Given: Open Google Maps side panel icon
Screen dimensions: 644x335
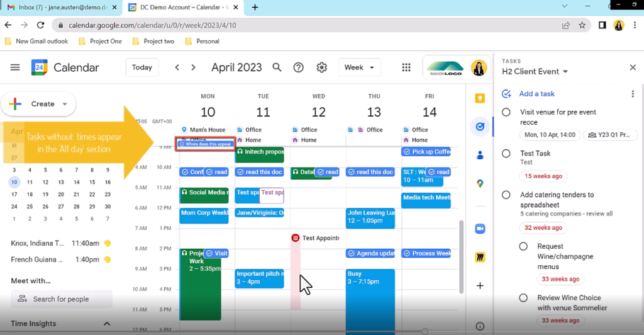Looking at the screenshot, I should click(x=480, y=184).
